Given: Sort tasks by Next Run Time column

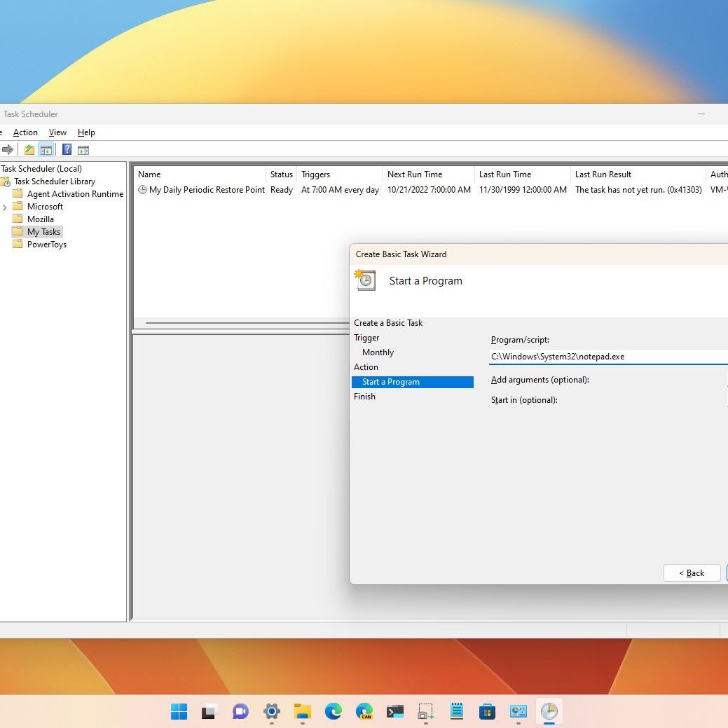Looking at the screenshot, I should click(415, 174).
